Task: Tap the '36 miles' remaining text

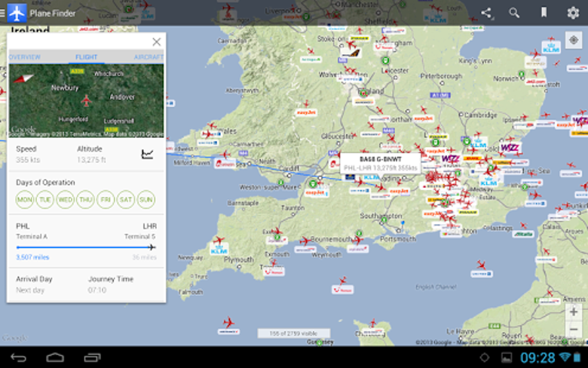Action: point(144,257)
